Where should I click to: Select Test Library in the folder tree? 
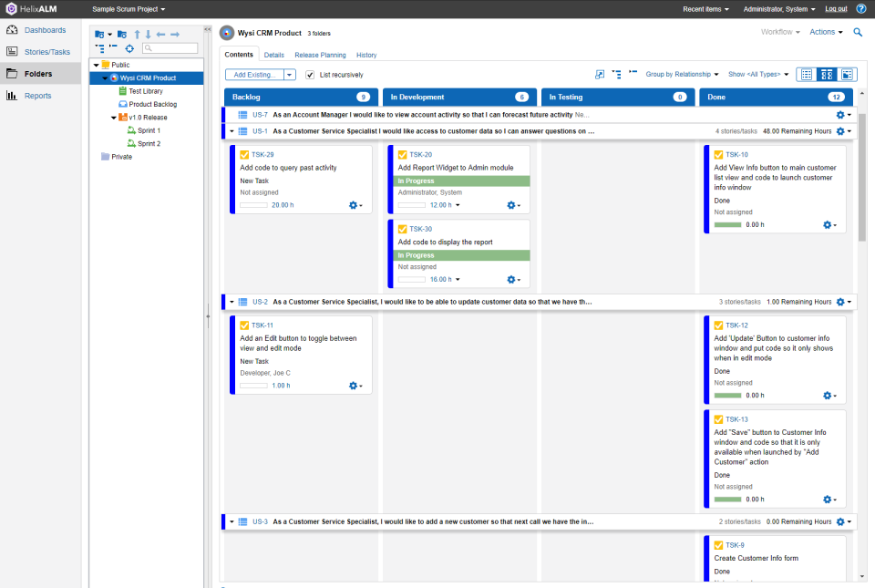146,91
